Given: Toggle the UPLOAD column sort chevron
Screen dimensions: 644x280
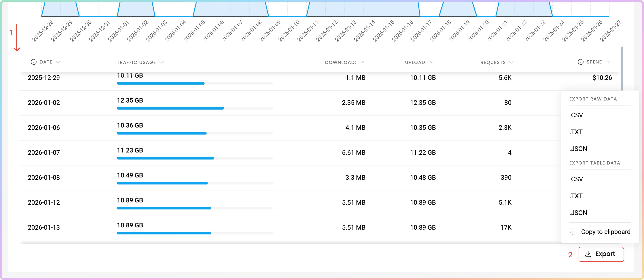Looking at the screenshot, I should point(432,62).
